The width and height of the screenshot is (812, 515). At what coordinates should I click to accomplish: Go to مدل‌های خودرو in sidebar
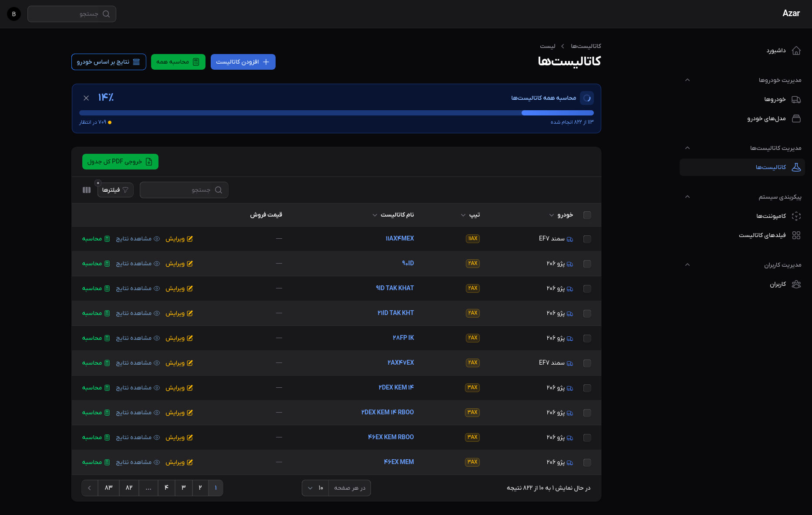click(x=766, y=119)
